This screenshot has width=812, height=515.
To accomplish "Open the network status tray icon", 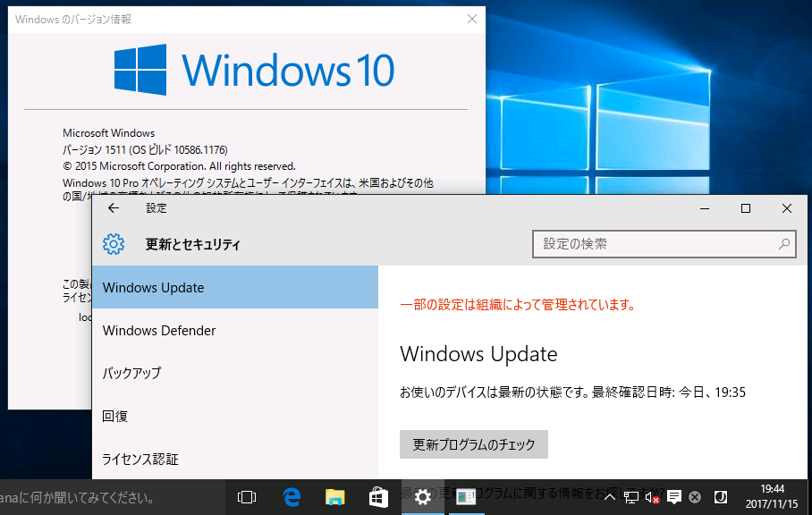I will coord(631,497).
